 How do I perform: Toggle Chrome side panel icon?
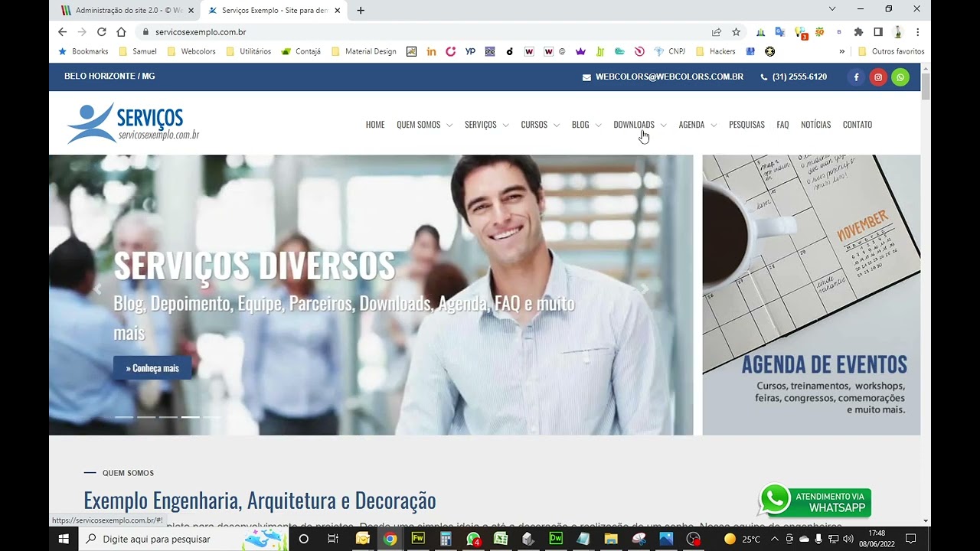[x=878, y=32]
